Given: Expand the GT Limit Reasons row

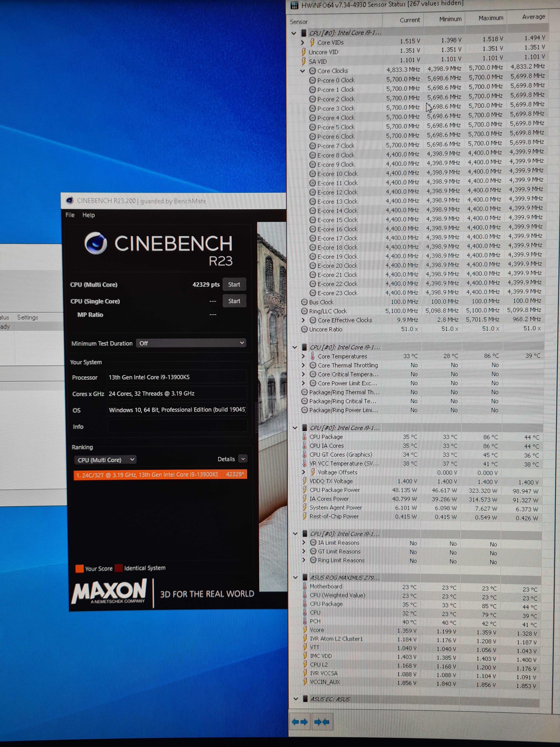Looking at the screenshot, I should [x=304, y=552].
